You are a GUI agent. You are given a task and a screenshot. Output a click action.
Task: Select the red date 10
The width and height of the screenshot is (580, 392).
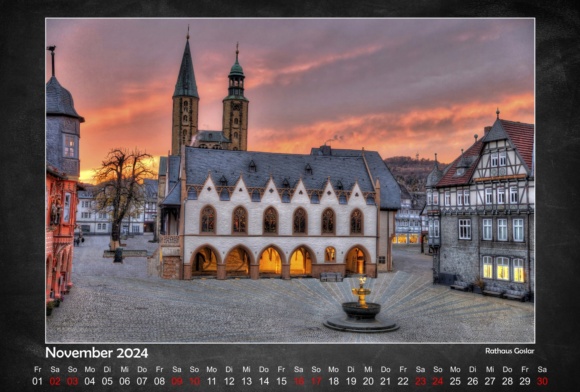(x=194, y=381)
